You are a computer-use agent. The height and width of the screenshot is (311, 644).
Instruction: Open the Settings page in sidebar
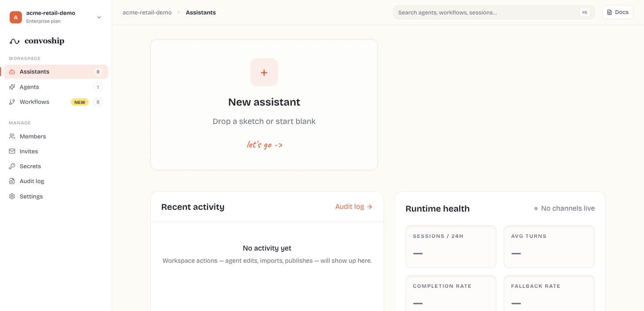coord(56,197)
